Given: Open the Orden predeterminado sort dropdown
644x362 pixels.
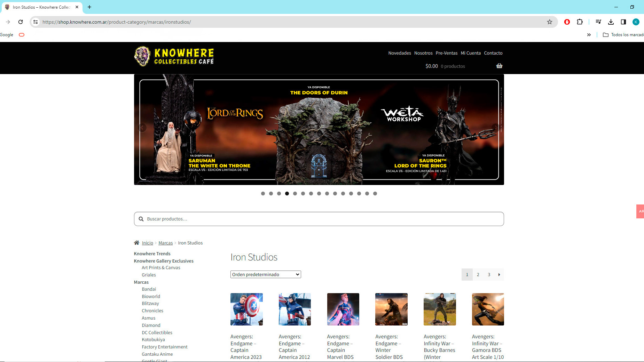Looking at the screenshot, I should [266, 274].
